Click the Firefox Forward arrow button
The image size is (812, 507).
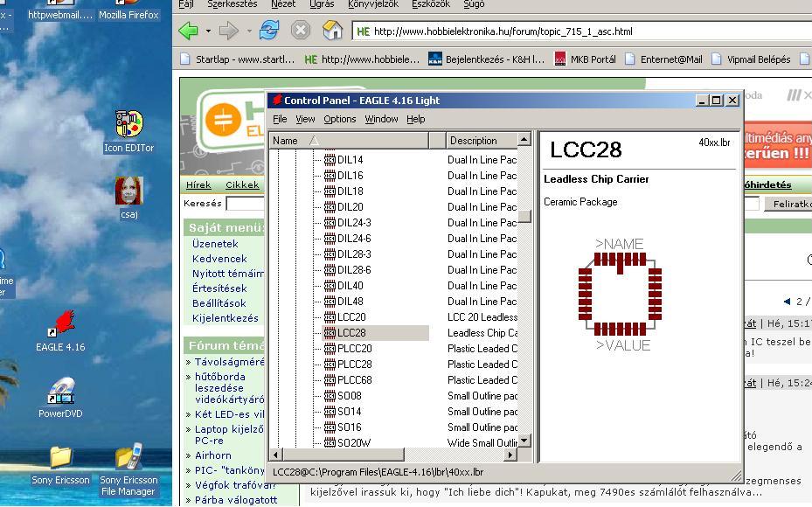click(x=228, y=31)
